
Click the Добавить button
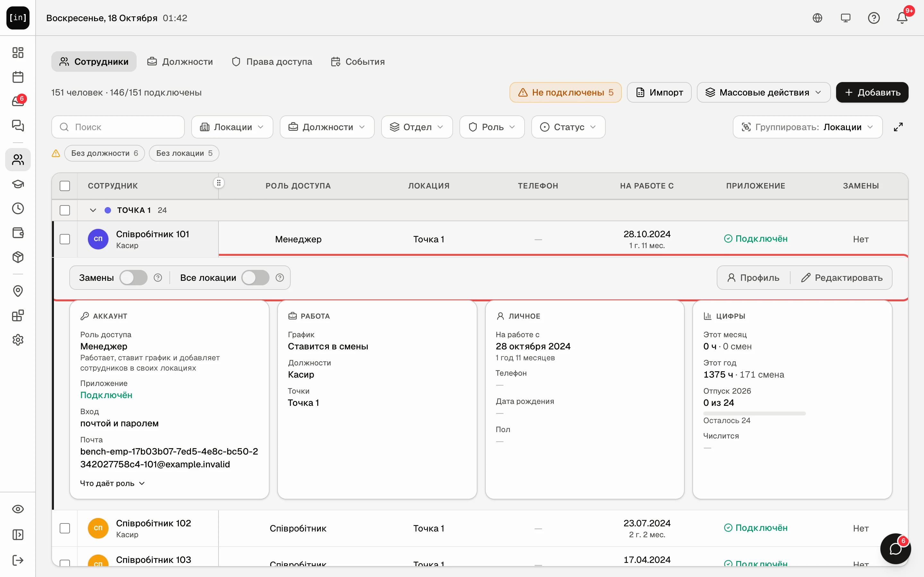pos(872,92)
